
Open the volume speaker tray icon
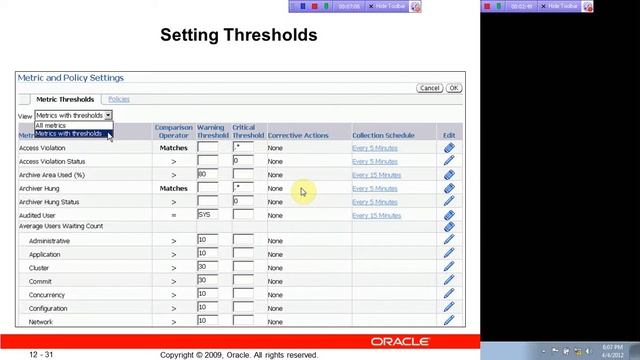tap(589, 351)
